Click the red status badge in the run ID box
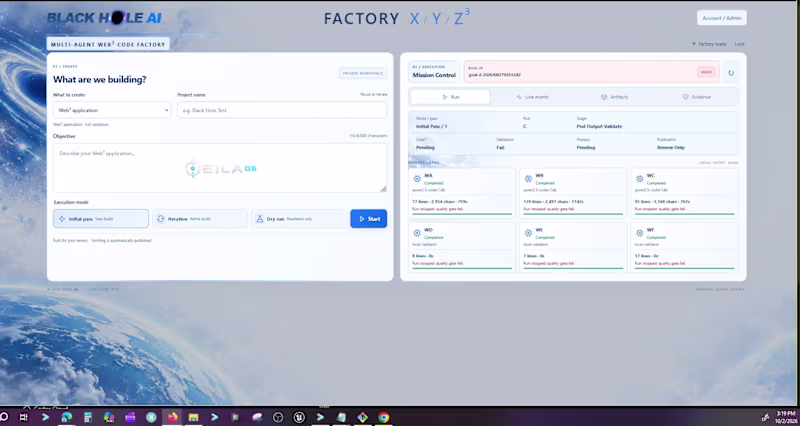 click(x=706, y=72)
